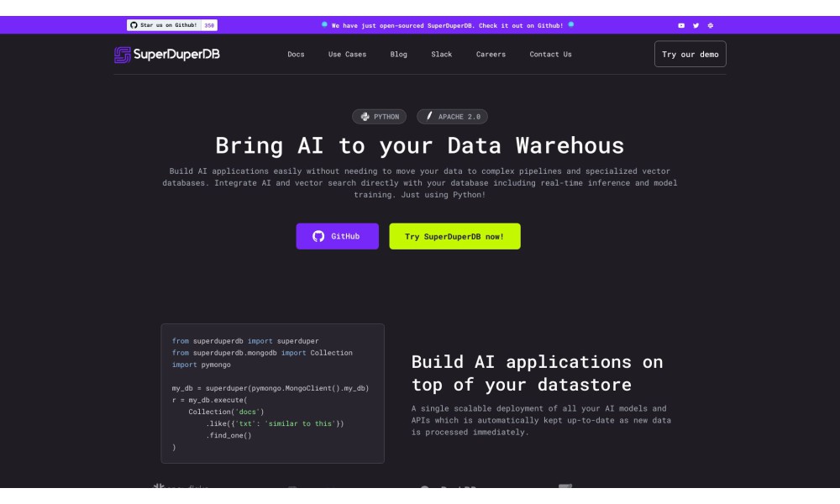840x504 pixels.
Task: Click the SuperDuperDB logo
Action: [166, 54]
